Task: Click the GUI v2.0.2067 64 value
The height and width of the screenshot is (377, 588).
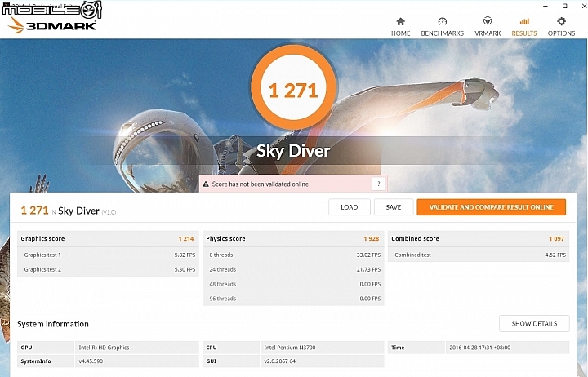Action: tap(280, 361)
